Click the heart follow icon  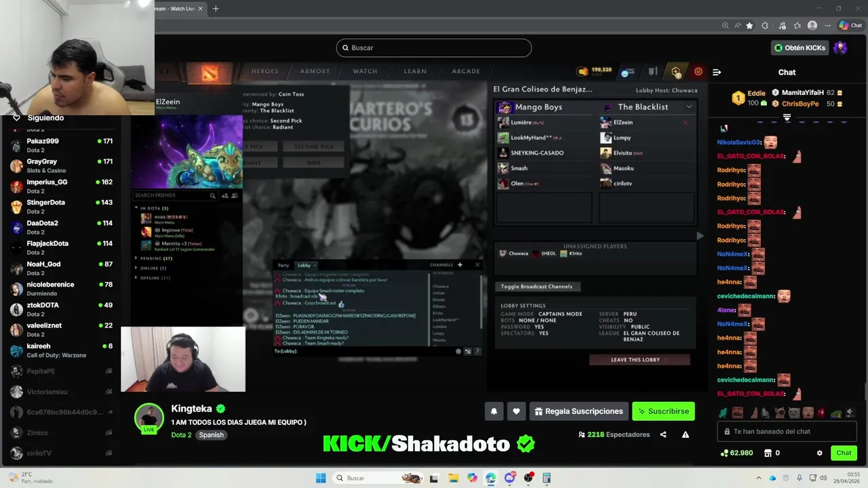click(516, 411)
